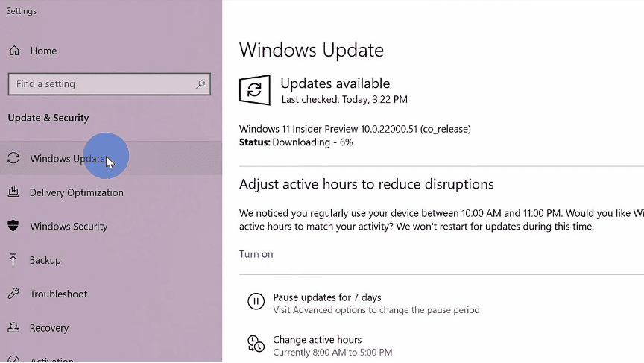Click the Home house icon
Screen dimensions: 644x363
tap(14, 51)
